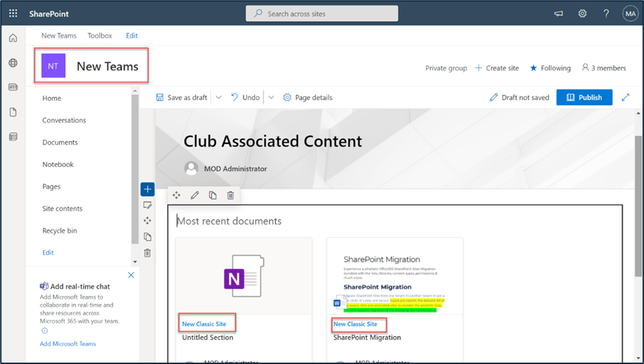
Task: Click the left navigation scroll-down arrow
Action: click(135, 262)
